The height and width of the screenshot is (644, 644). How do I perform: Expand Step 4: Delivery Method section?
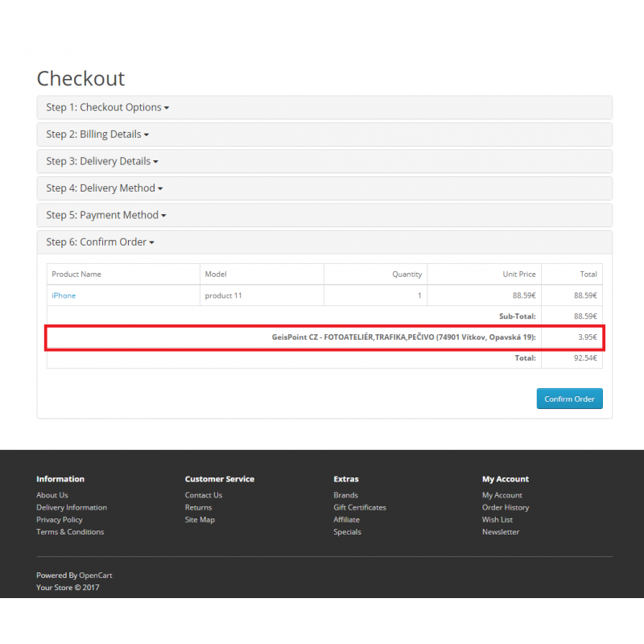click(104, 188)
